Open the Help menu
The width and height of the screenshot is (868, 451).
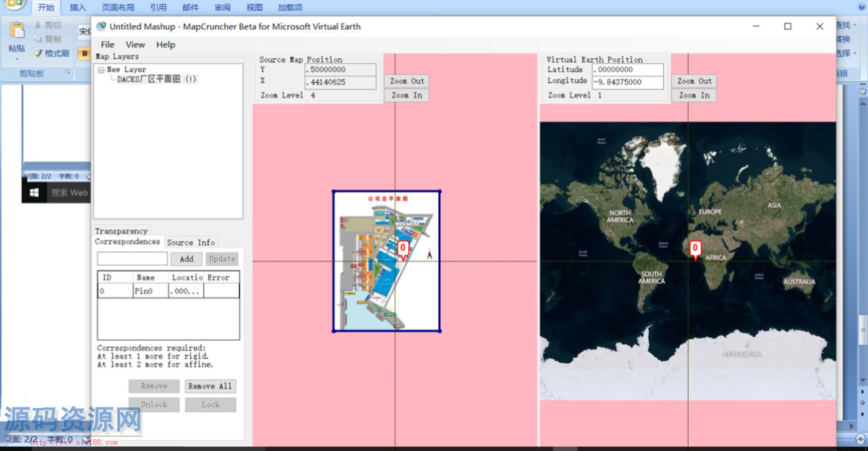pyautogui.click(x=166, y=44)
